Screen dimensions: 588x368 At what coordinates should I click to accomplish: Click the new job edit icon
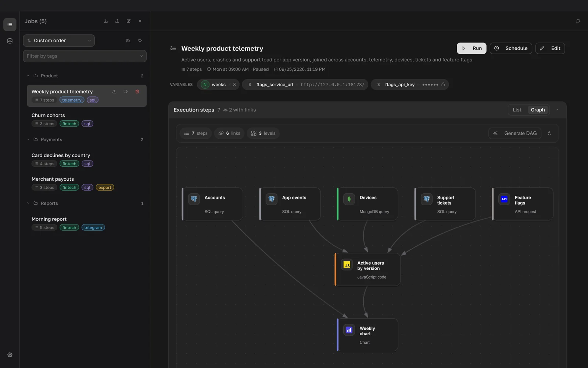point(129,21)
